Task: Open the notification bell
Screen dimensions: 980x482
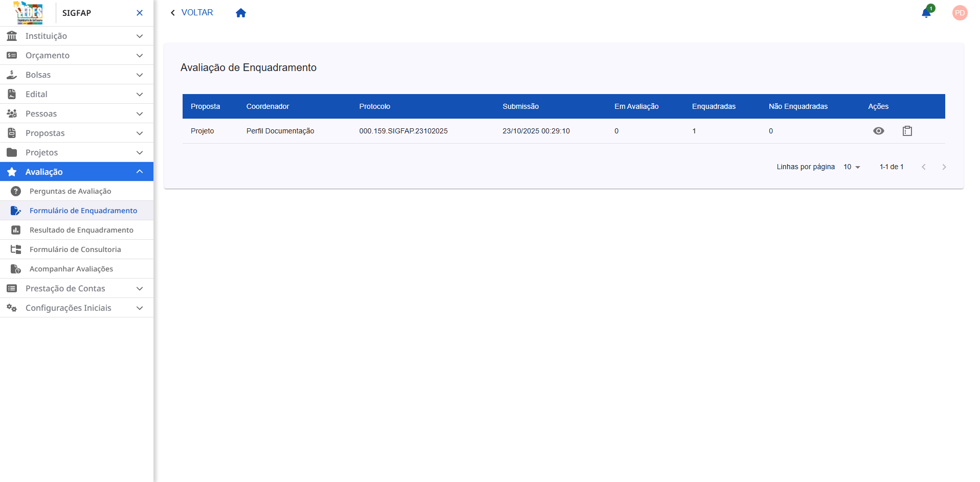Action: 926,13
